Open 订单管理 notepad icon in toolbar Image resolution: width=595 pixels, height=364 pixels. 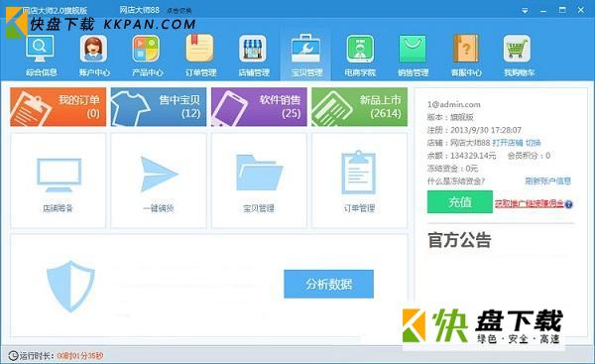200,49
